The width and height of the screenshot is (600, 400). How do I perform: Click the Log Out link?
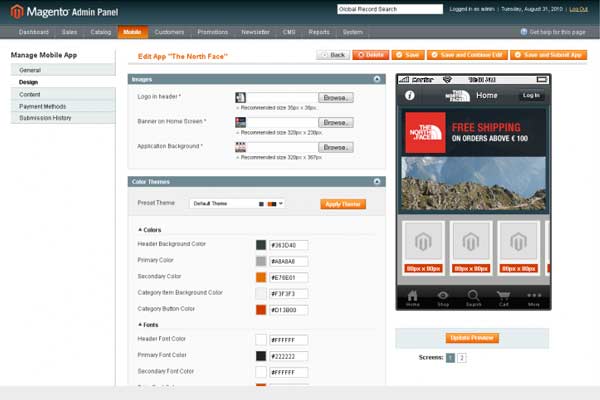[x=578, y=9]
